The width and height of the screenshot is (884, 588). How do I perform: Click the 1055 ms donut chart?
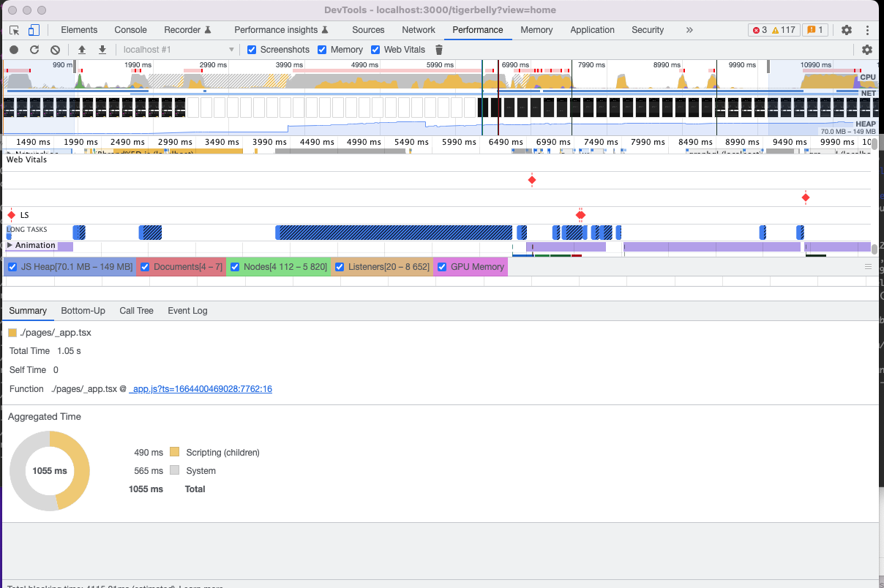[x=50, y=471]
